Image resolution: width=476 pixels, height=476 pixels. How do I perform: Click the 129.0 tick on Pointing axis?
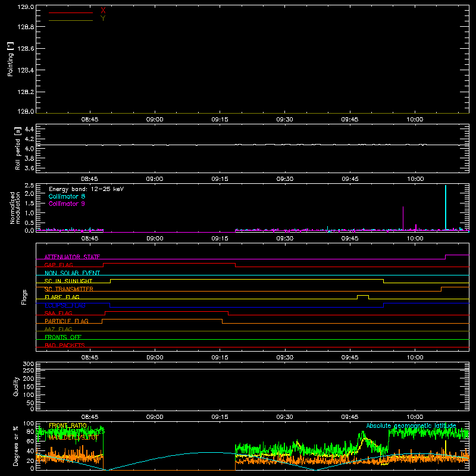26,7
